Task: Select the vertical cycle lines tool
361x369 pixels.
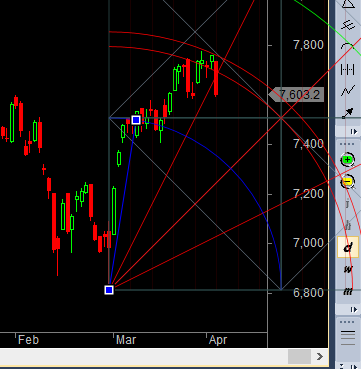Action: click(x=348, y=69)
